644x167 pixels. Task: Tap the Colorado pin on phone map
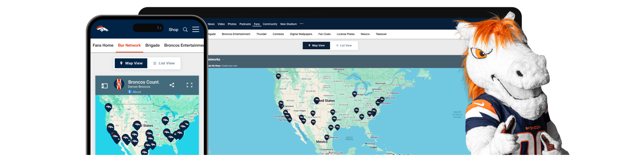[x=137, y=125]
